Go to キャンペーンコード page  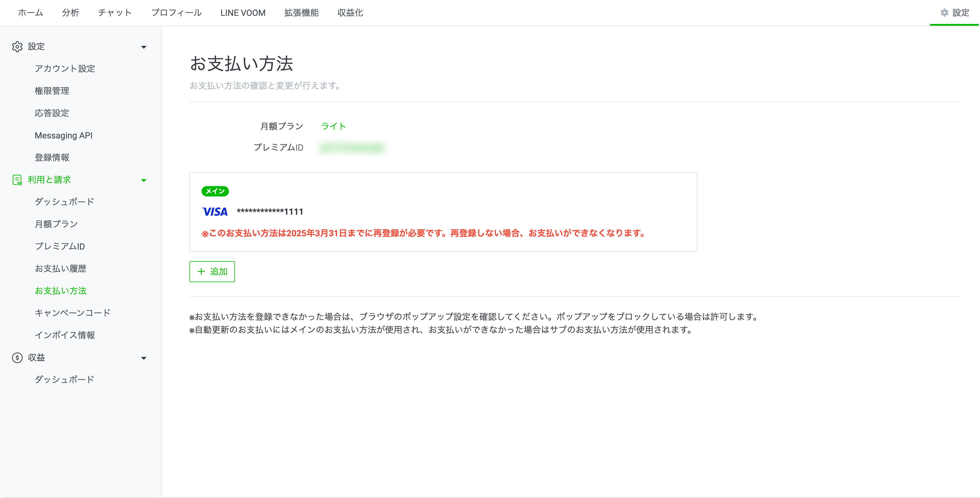[x=72, y=313]
